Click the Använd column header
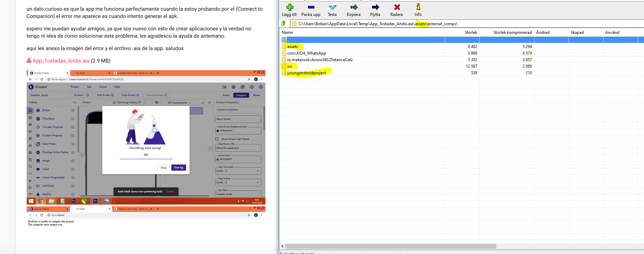Image resolution: width=644 pixels, height=254 pixels. pos(620,32)
